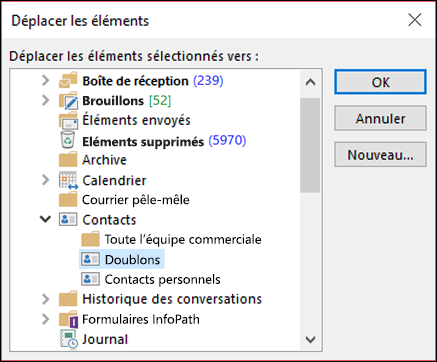Select Eléments supprimés folder name
The width and height of the screenshot is (437, 362).
click(x=143, y=141)
